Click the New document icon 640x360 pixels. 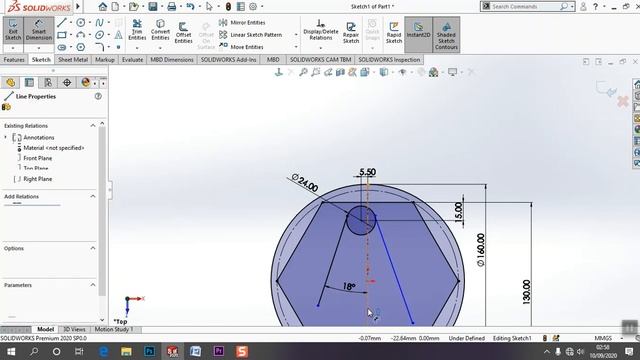coord(116,7)
